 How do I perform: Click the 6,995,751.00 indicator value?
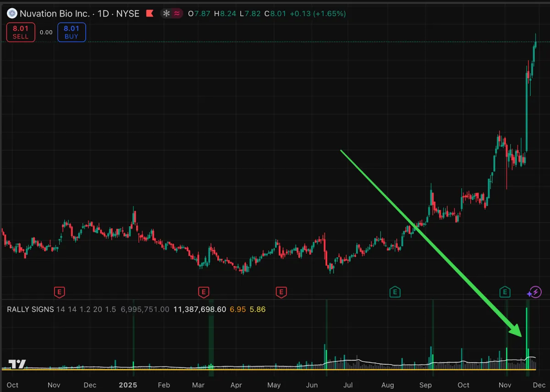pos(145,310)
